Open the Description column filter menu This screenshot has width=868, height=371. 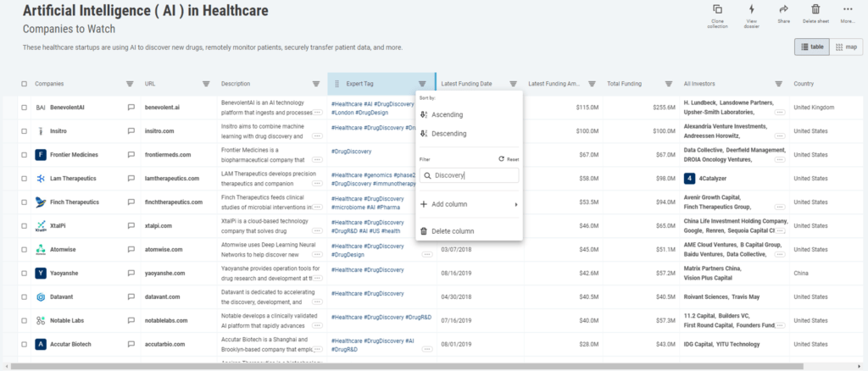point(316,84)
